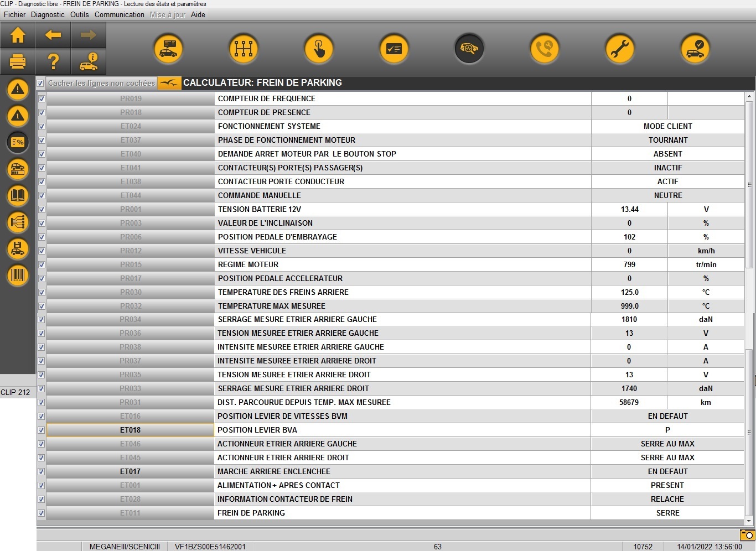Screen dimensions: 756x551
Task: Click the 'TOURNANT' engine phase value
Action: [x=667, y=140]
